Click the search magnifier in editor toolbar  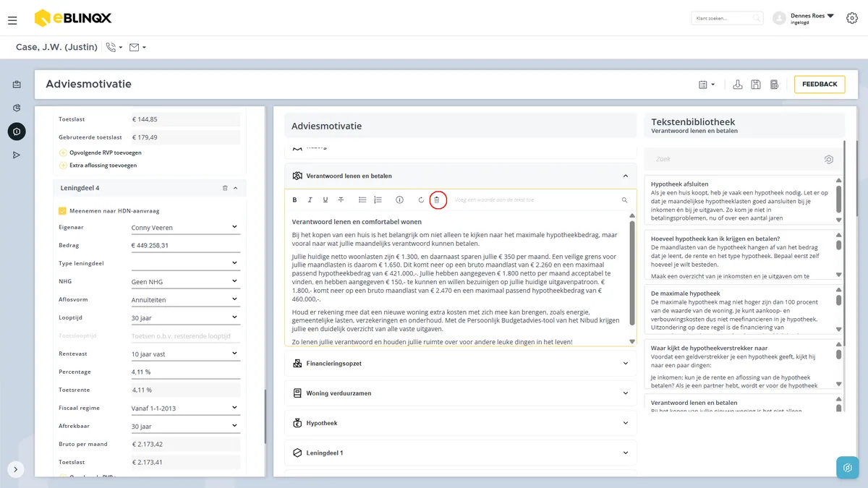click(x=625, y=200)
